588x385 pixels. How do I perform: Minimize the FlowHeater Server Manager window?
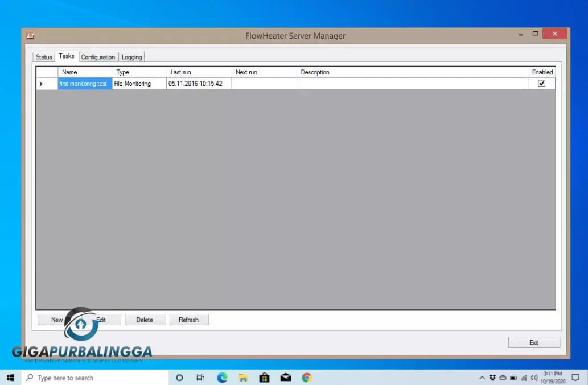tap(520, 34)
